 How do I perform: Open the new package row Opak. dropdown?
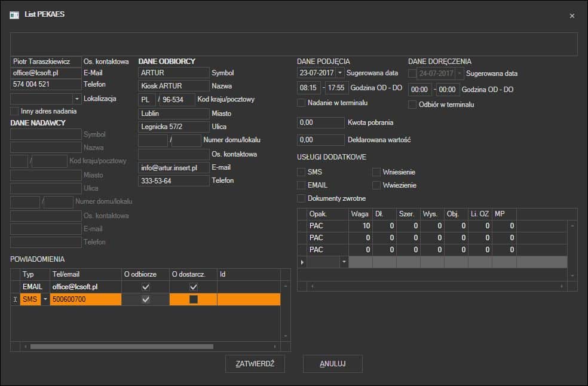344,262
